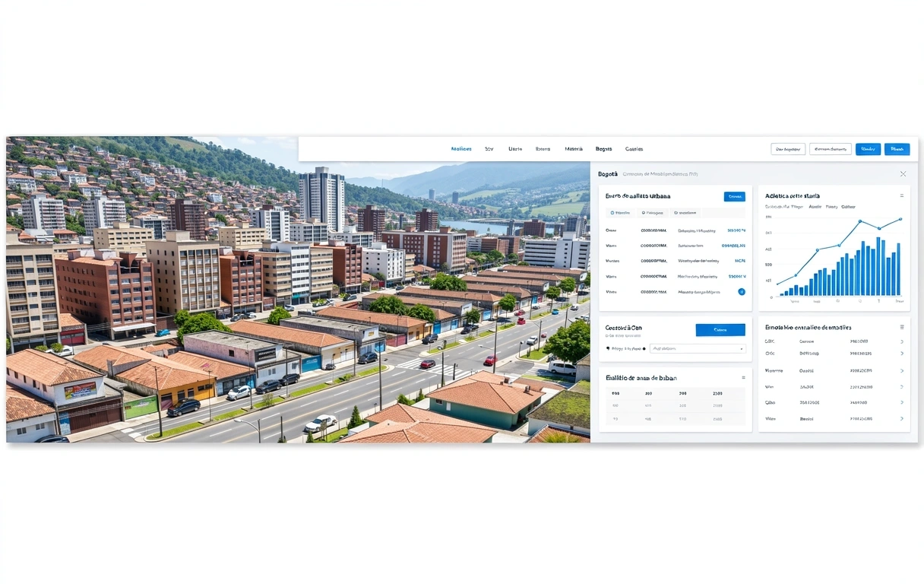Toggle the first filter pill under análisis urbano
The height and width of the screenshot is (584, 924).
click(620, 213)
